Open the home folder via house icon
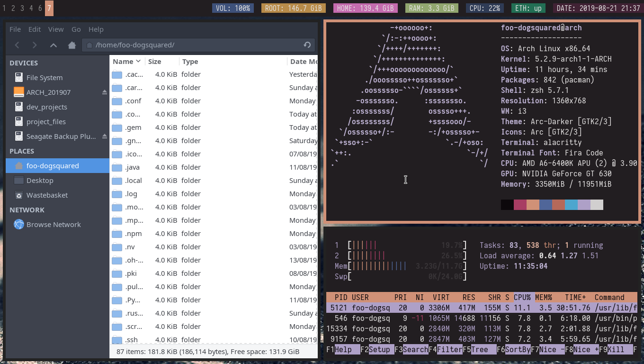 tap(72, 45)
